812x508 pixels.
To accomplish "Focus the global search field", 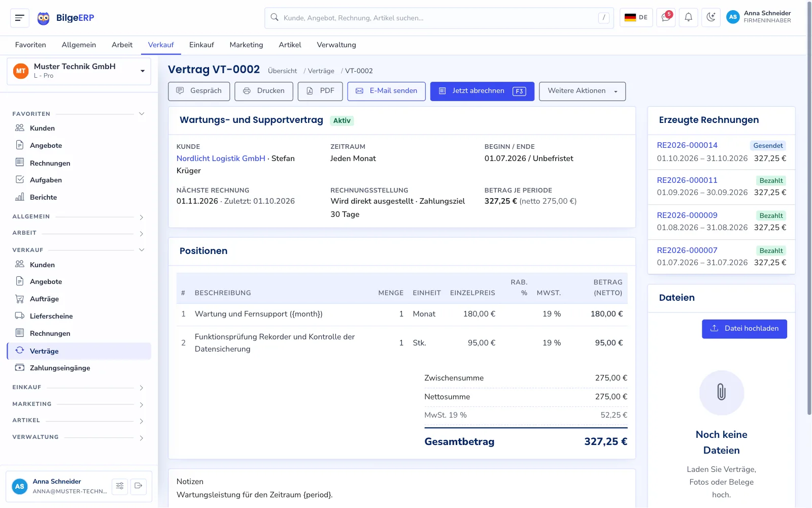I will pos(439,18).
